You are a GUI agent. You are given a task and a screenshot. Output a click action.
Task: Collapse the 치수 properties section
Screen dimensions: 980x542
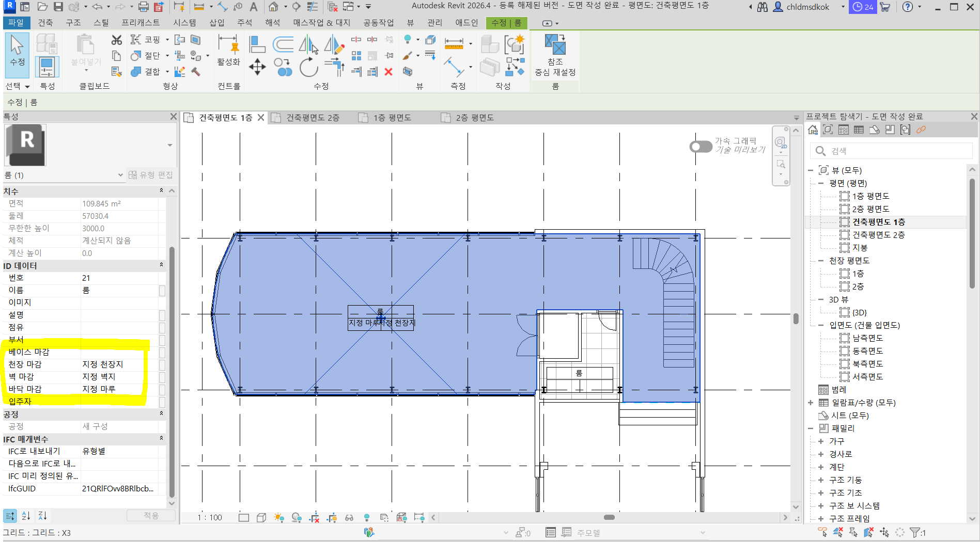point(161,191)
